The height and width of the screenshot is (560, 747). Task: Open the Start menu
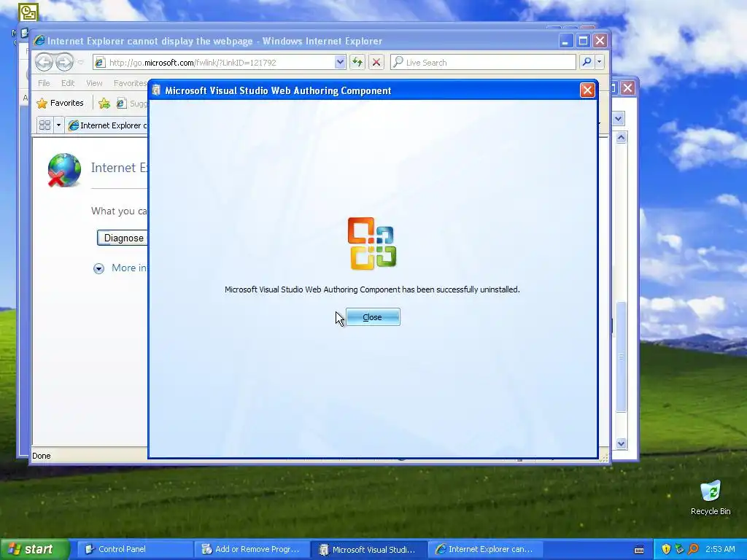34,549
